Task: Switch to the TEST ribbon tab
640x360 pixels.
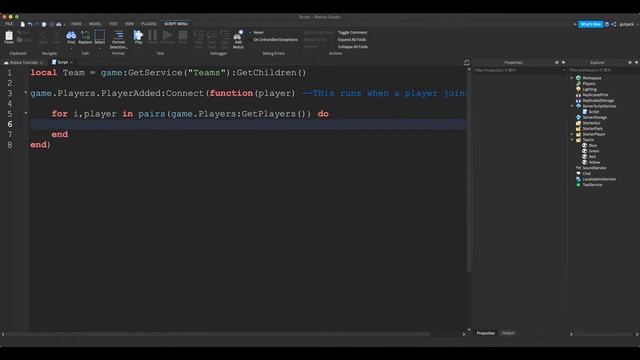Action: point(113,24)
